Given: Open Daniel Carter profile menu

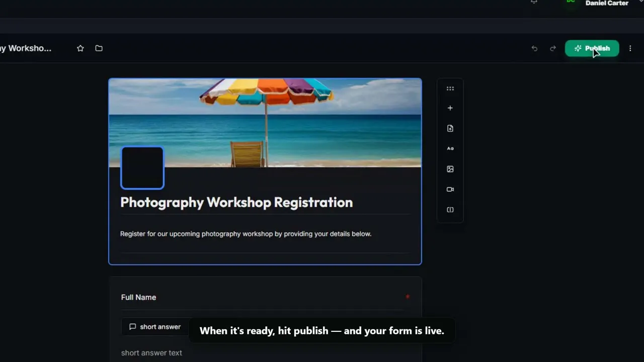Looking at the screenshot, I should tap(607, 3).
